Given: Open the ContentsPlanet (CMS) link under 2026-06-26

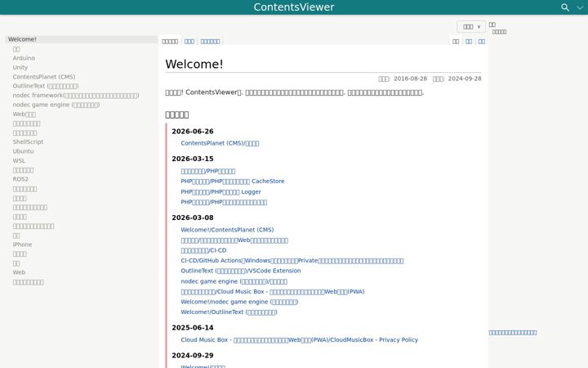Looking at the screenshot, I should point(220,143).
